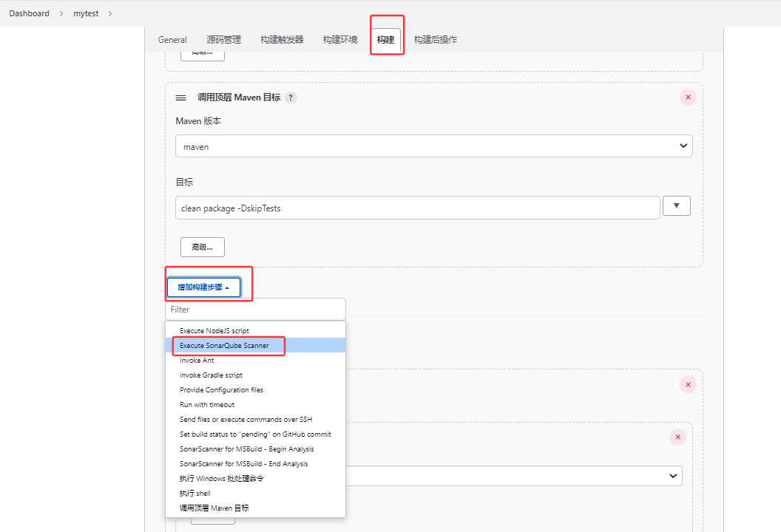Choose SonarScanner for MSBuild - End Analysis
Image resolution: width=781 pixels, height=532 pixels.
pos(243,464)
